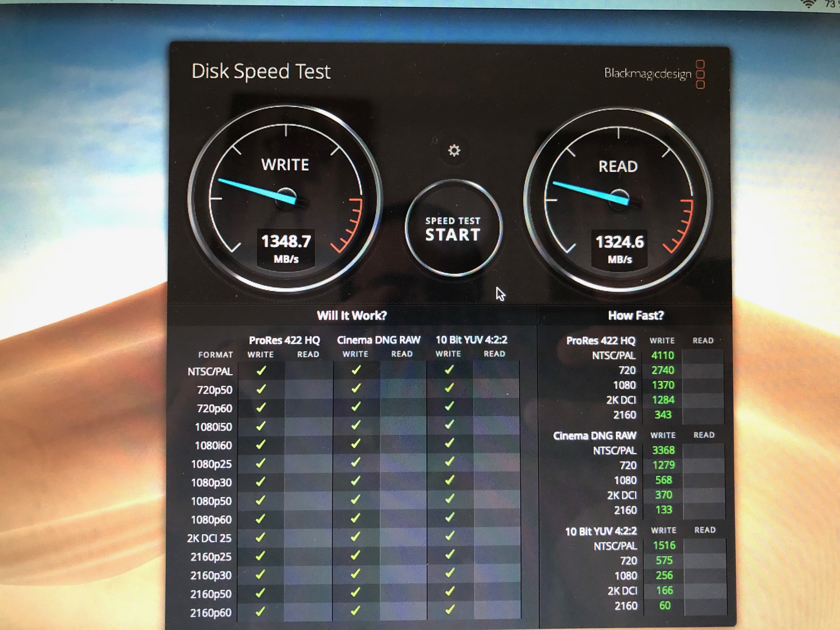The height and width of the screenshot is (630, 840).
Task: Click the Blackmagicdesign logo icon
Action: click(x=700, y=74)
